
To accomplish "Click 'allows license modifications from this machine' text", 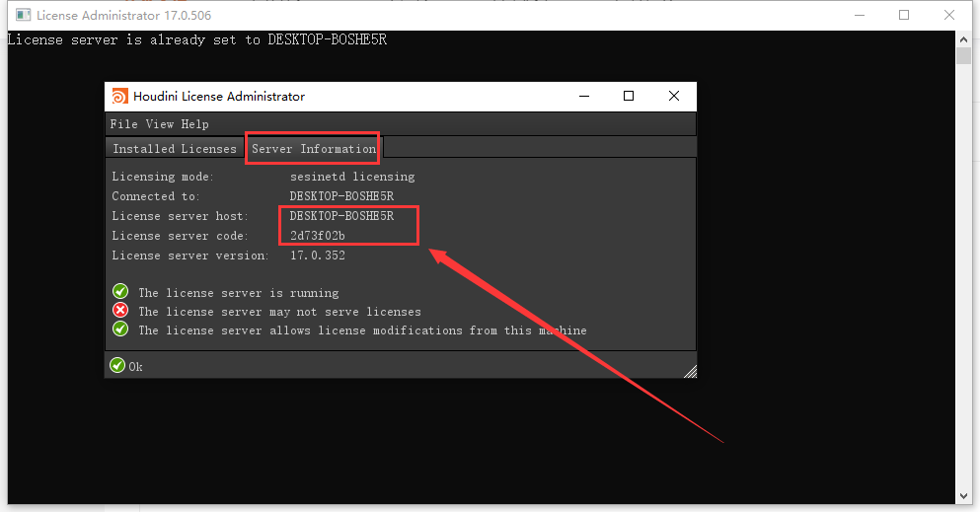I will pyautogui.click(x=428, y=330).
